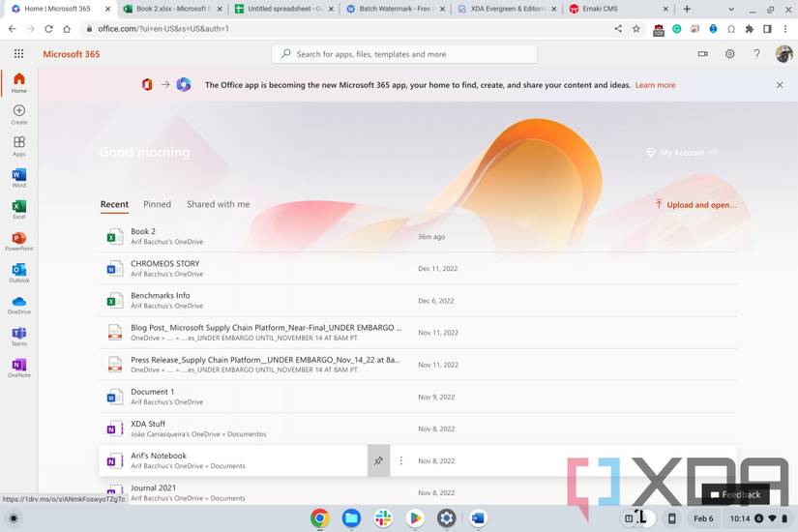
Task: Launch Outlook from the sidebar
Action: point(18,273)
